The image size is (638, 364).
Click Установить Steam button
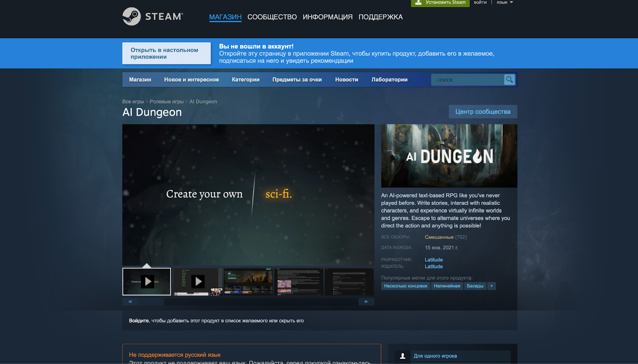coord(440,3)
